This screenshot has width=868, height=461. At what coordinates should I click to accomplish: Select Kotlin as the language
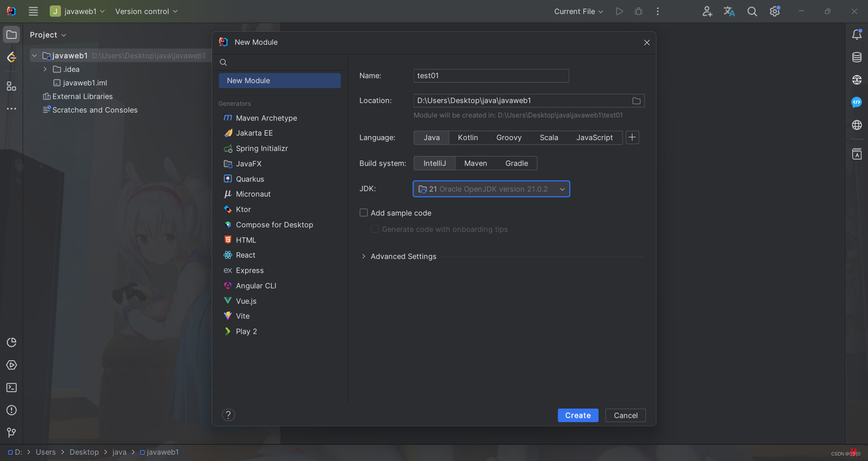pyautogui.click(x=468, y=137)
